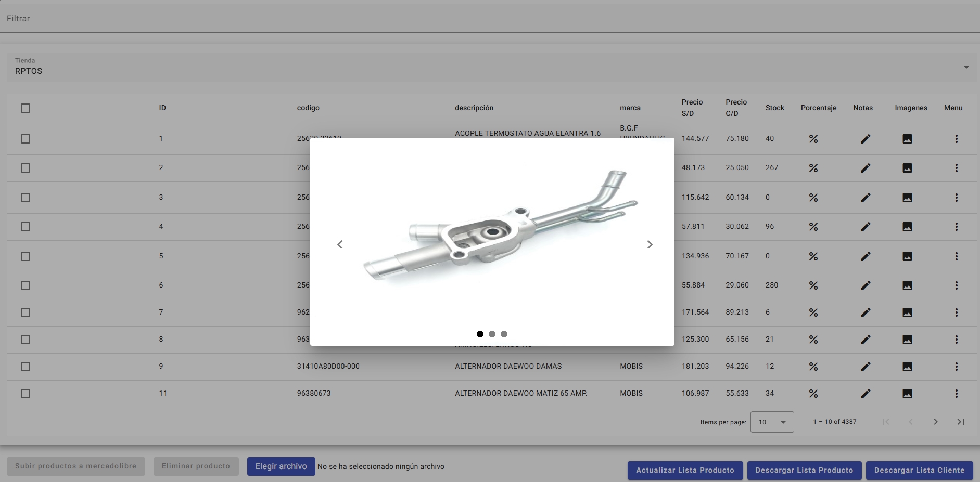Click Descargar Lista Cliente button
This screenshot has height=482, width=980.
point(919,470)
